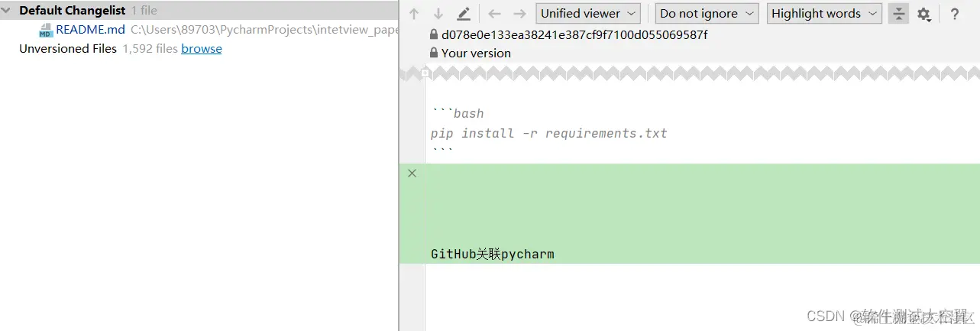Image resolution: width=980 pixels, height=331 pixels.
Task: Open help with question mark icon
Action: [955, 14]
